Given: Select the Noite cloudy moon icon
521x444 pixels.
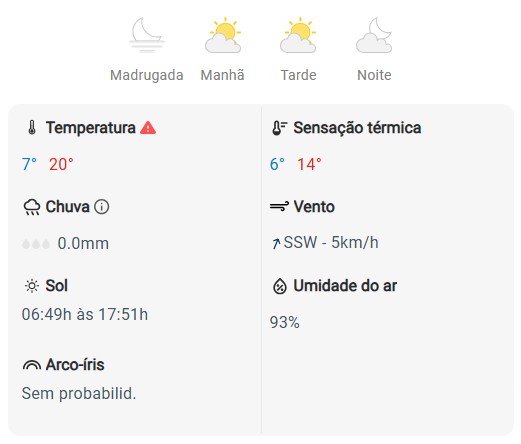Looking at the screenshot, I should click(374, 35).
